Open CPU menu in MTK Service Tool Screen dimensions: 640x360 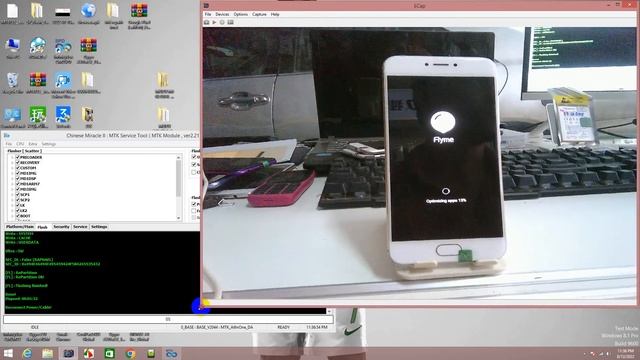pos(20,144)
